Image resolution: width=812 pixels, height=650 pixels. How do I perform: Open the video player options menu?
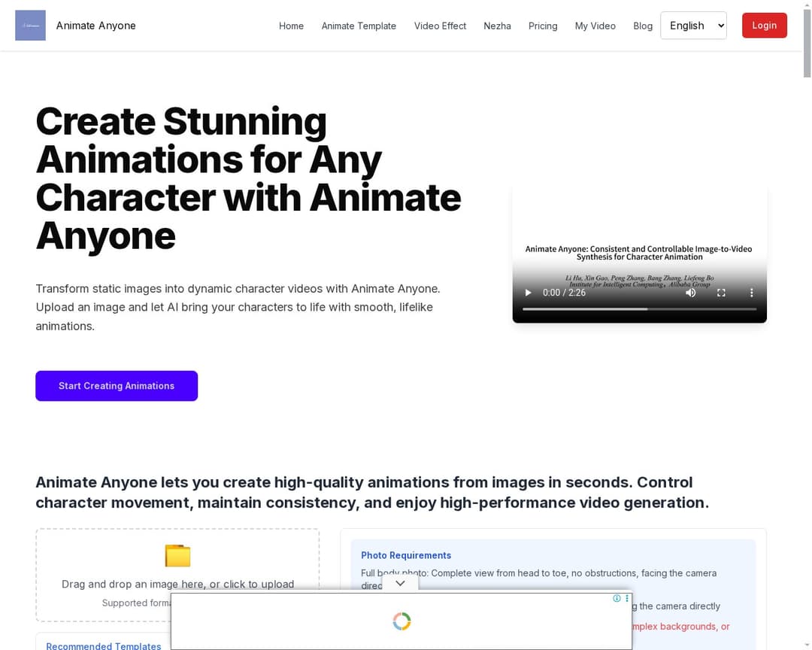[x=751, y=293]
